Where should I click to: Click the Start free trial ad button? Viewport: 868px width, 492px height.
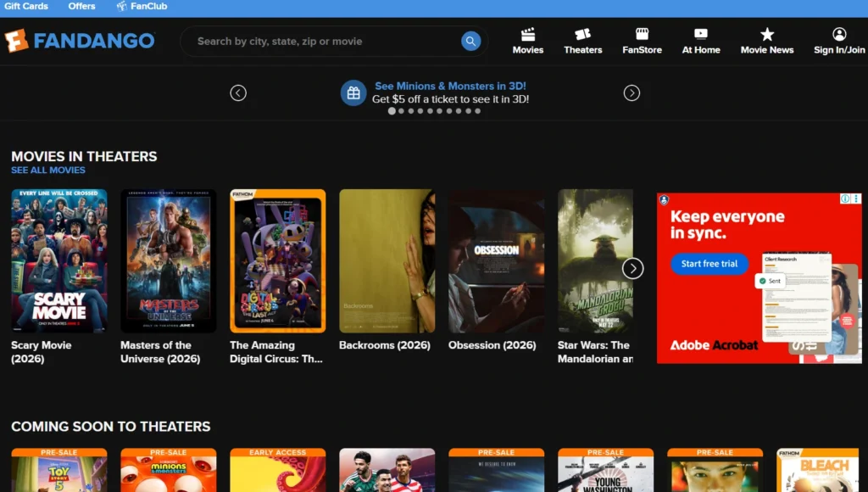[709, 264]
